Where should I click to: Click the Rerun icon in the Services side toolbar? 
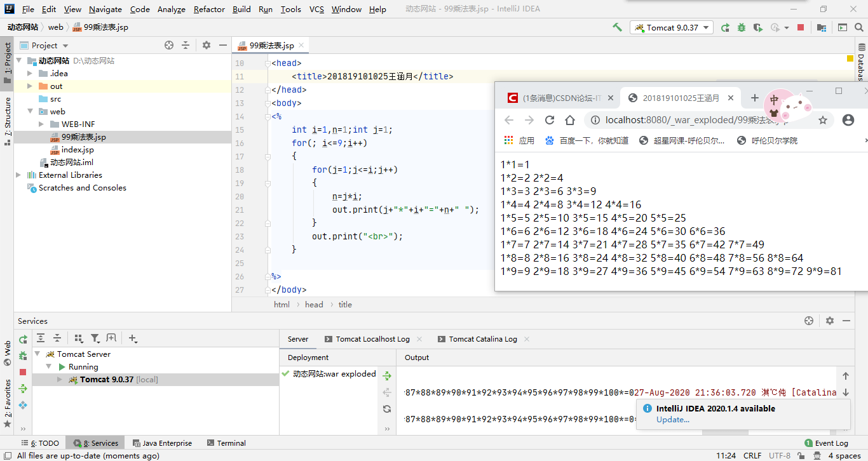point(23,339)
